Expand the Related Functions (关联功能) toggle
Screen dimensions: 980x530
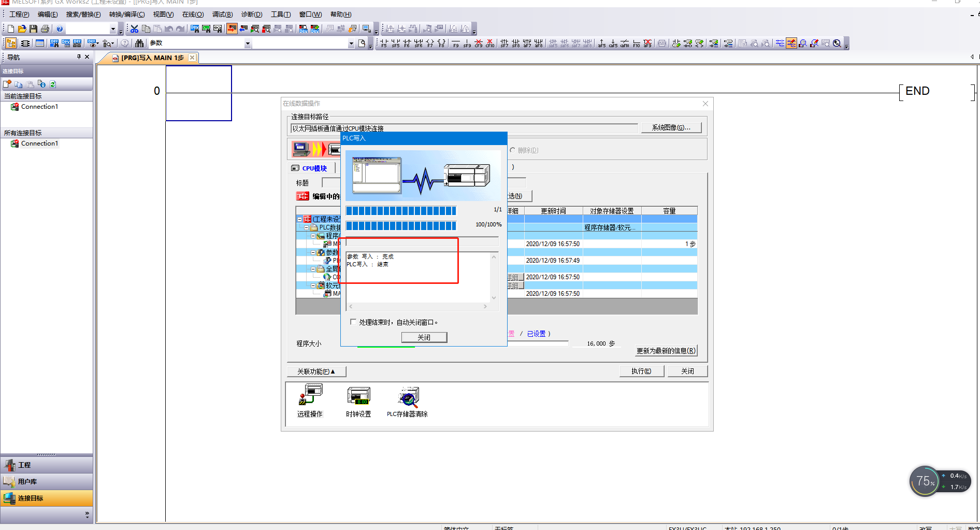tap(316, 371)
